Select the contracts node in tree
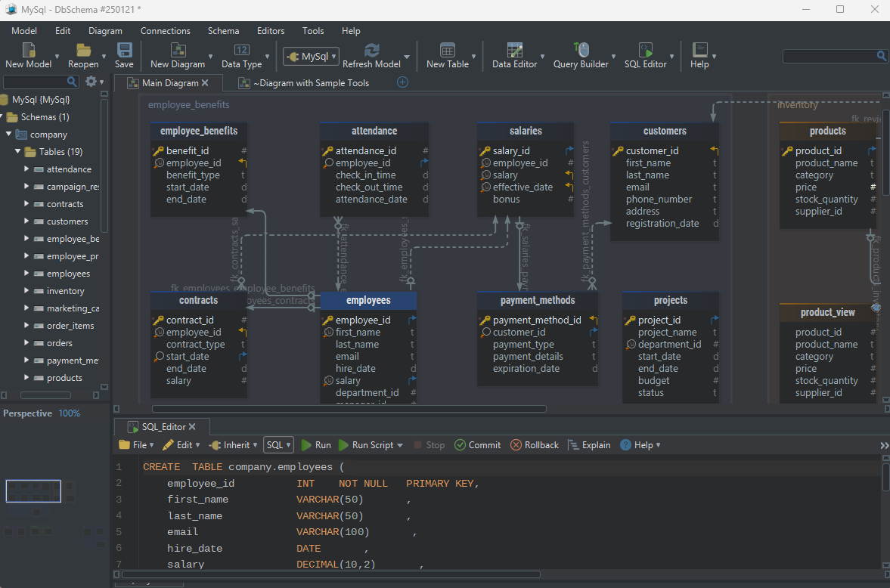The height and width of the screenshot is (588, 890). click(65, 204)
